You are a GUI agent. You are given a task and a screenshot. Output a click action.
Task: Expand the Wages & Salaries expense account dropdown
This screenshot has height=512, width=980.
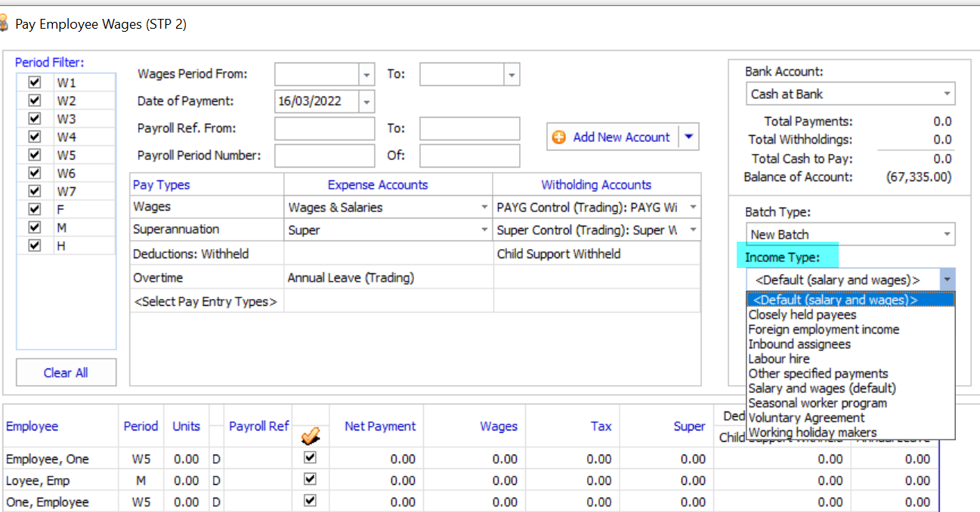click(484, 208)
